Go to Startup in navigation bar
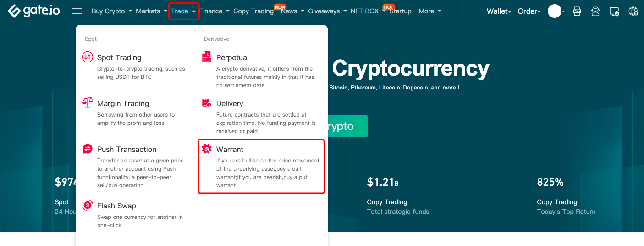This screenshot has height=246, width=644. pyautogui.click(x=400, y=11)
